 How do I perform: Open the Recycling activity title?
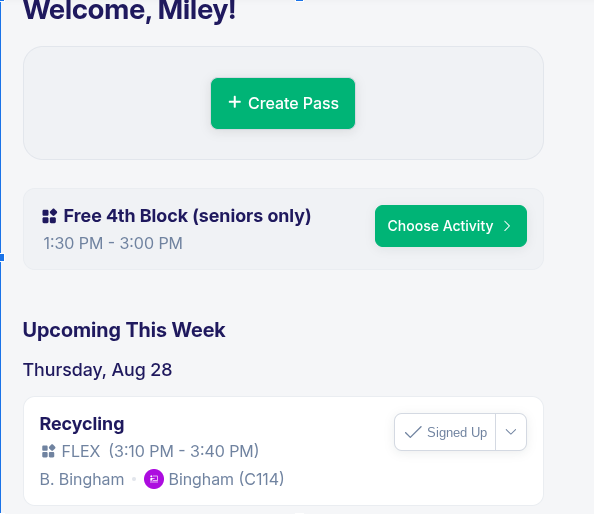pyautogui.click(x=82, y=424)
